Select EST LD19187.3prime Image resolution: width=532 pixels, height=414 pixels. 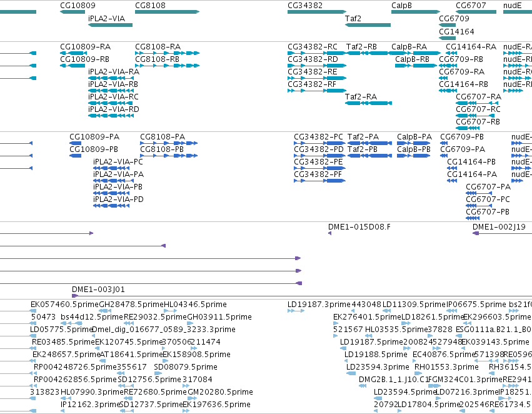(x=319, y=305)
